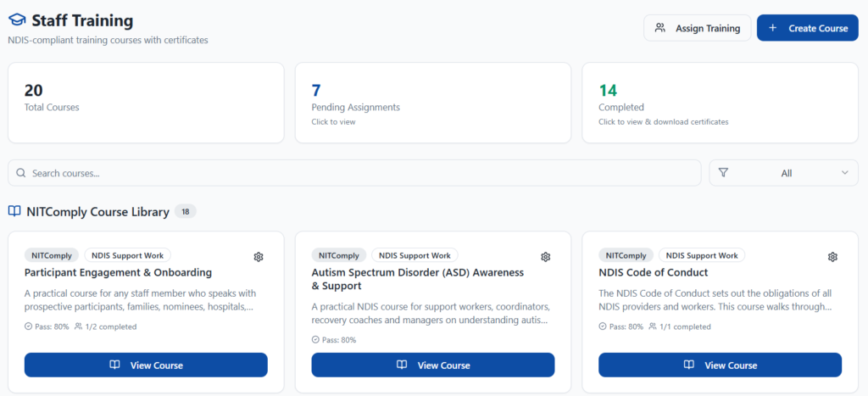This screenshot has width=868, height=396.
Task: Click the Pass checkmark icon on Participant Engagement card
Action: tap(28, 326)
